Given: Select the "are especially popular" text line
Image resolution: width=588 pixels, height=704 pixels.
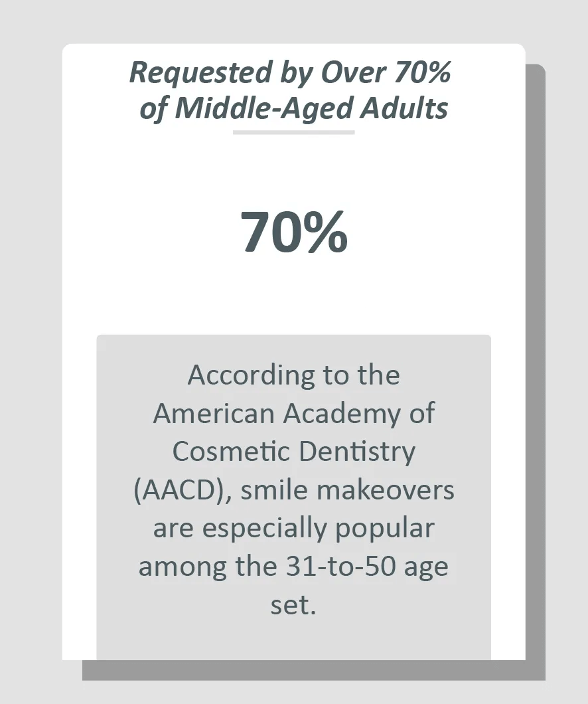Looking at the screenshot, I should point(294,529).
